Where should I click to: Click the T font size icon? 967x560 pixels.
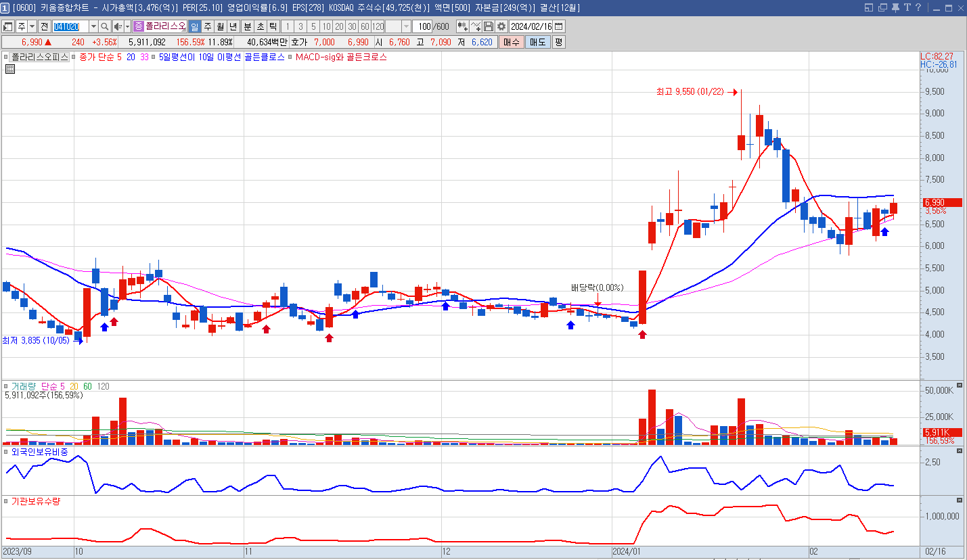907,7
